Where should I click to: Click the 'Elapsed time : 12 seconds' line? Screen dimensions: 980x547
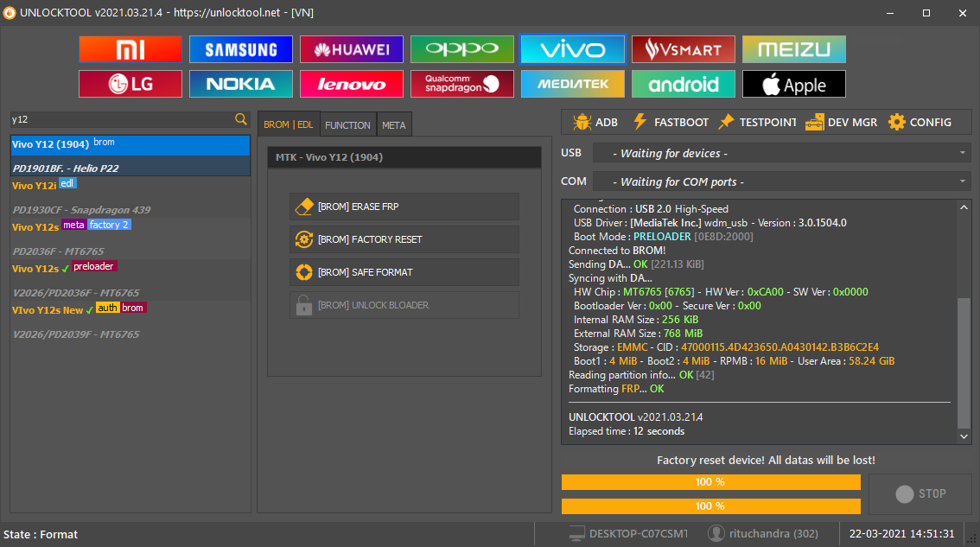627,431
